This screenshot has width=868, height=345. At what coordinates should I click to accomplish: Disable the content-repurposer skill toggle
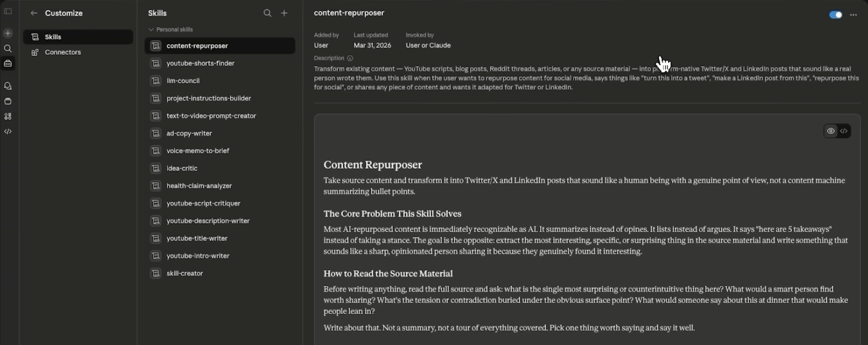[x=835, y=15]
